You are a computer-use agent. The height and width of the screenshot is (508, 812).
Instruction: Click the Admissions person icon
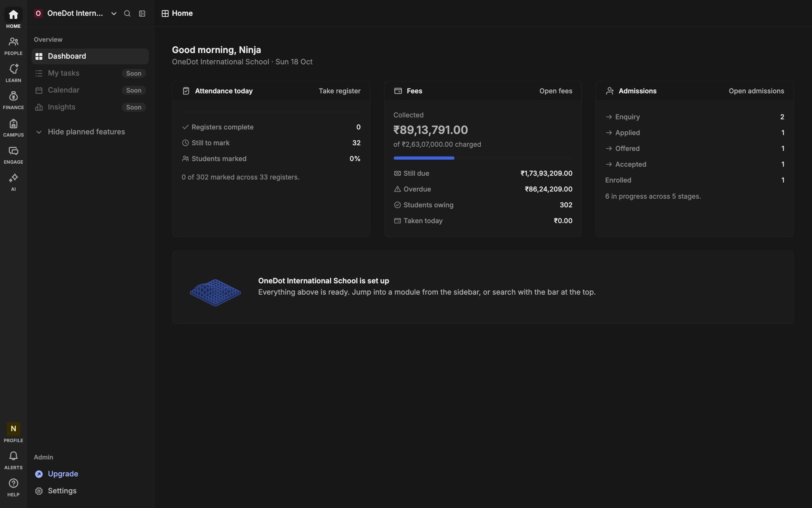pyautogui.click(x=610, y=91)
